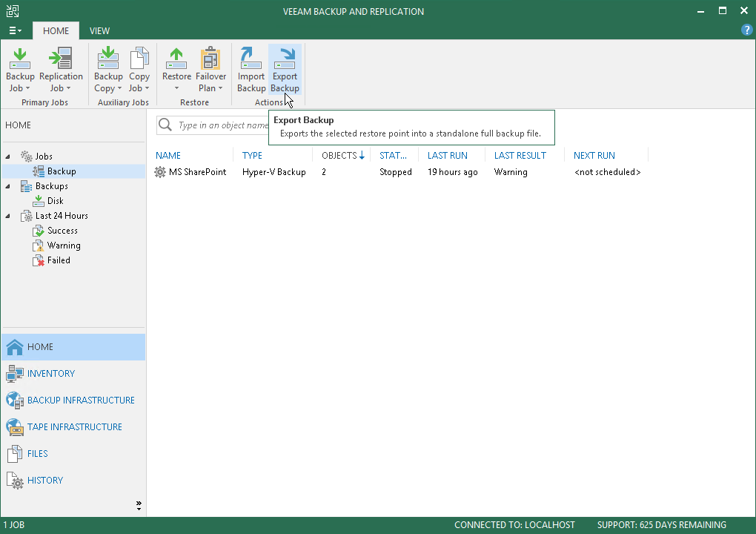Maximize the Veeam window
Viewport: 756px width, 534px height.
pos(722,11)
